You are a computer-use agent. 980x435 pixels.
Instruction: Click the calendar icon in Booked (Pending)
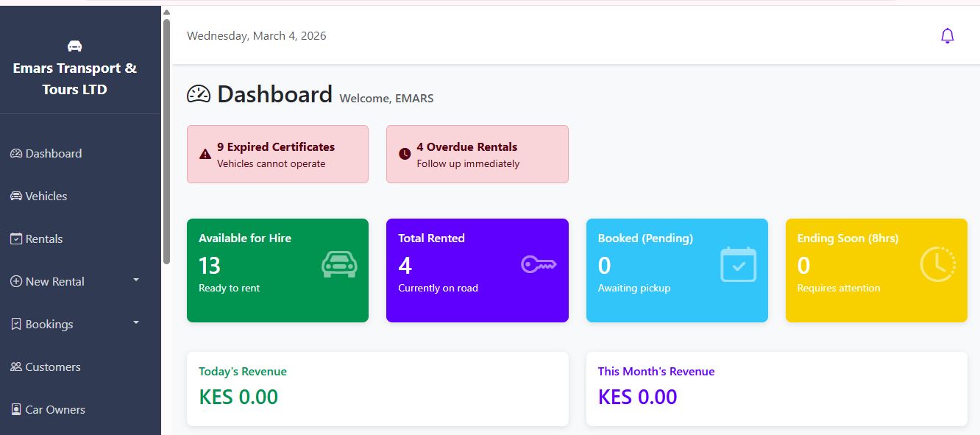(x=738, y=264)
